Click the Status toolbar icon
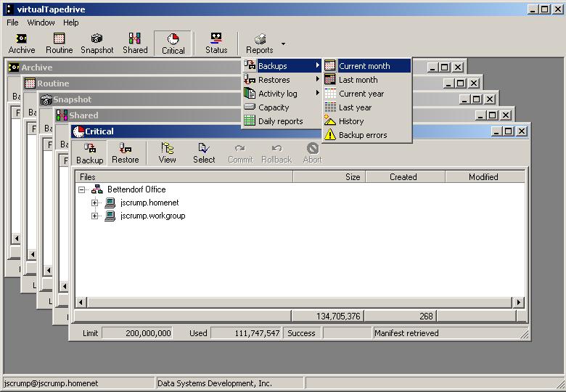The width and height of the screenshot is (566, 392). point(216,43)
